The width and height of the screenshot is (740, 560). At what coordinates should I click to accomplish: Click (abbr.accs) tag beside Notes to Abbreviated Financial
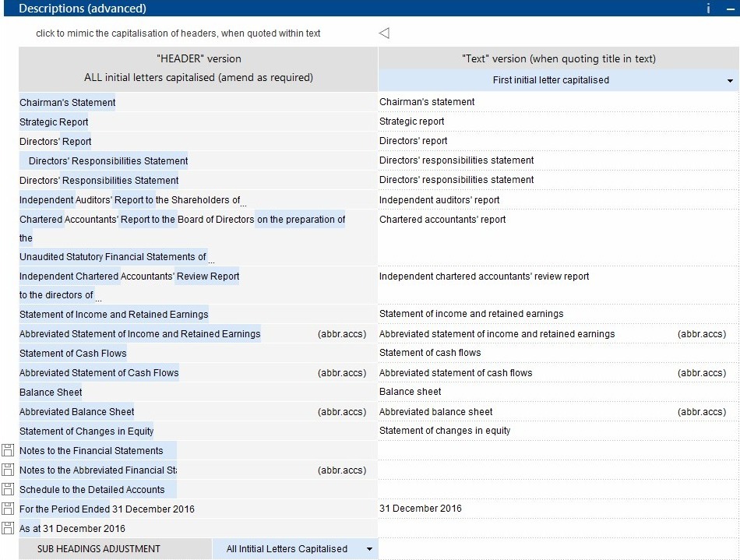pyautogui.click(x=342, y=470)
